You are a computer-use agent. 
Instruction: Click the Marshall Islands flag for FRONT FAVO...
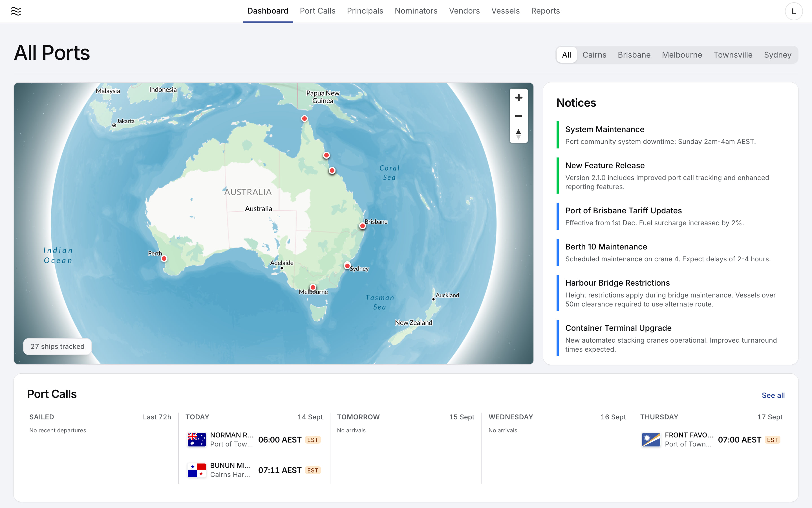coord(651,439)
